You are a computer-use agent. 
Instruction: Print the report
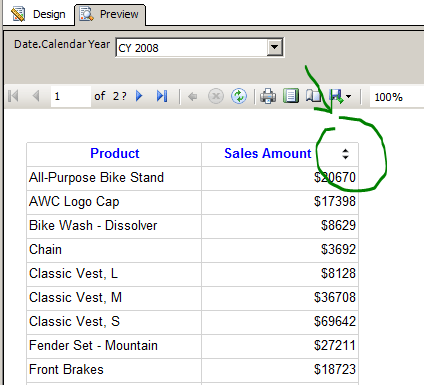[268, 96]
